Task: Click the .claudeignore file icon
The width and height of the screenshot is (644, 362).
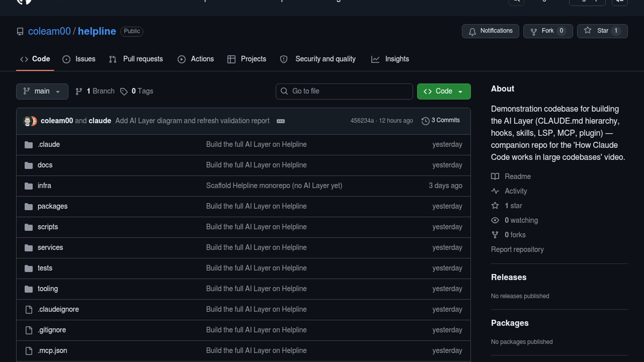Action: pyautogui.click(x=29, y=310)
